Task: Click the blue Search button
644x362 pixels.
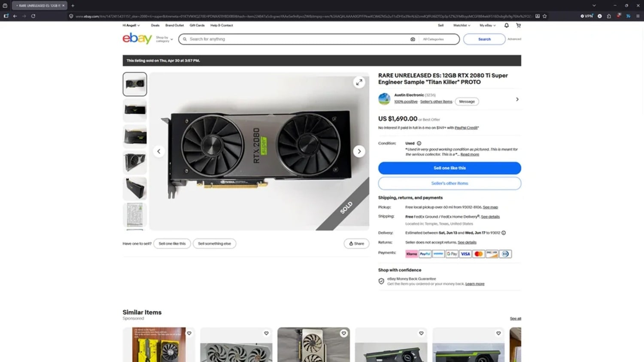Action: (484, 39)
